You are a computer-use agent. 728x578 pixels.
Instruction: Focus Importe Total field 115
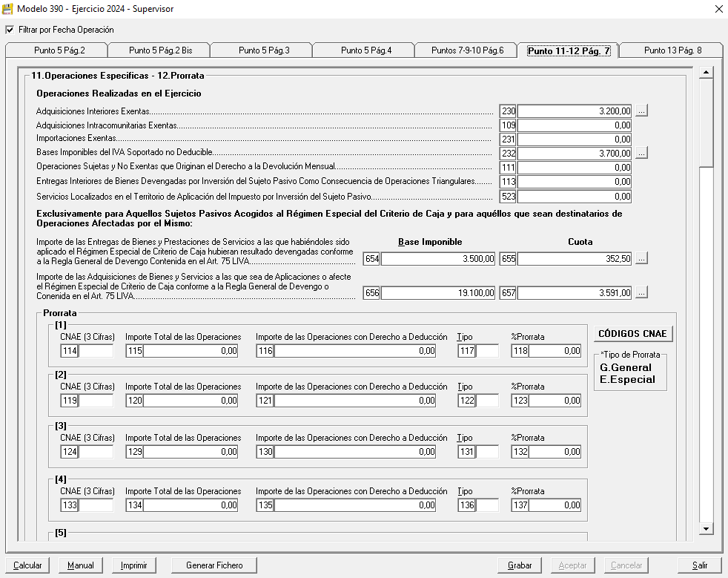[191, 351]
